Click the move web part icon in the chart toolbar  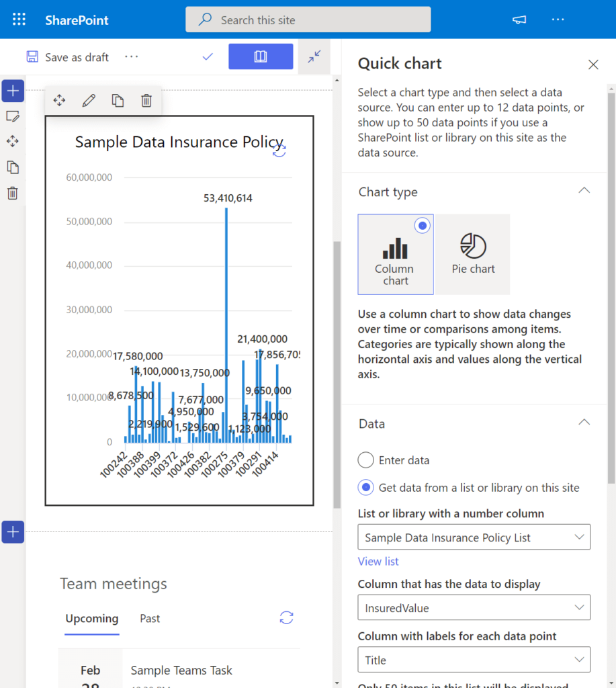click(59, 101)
